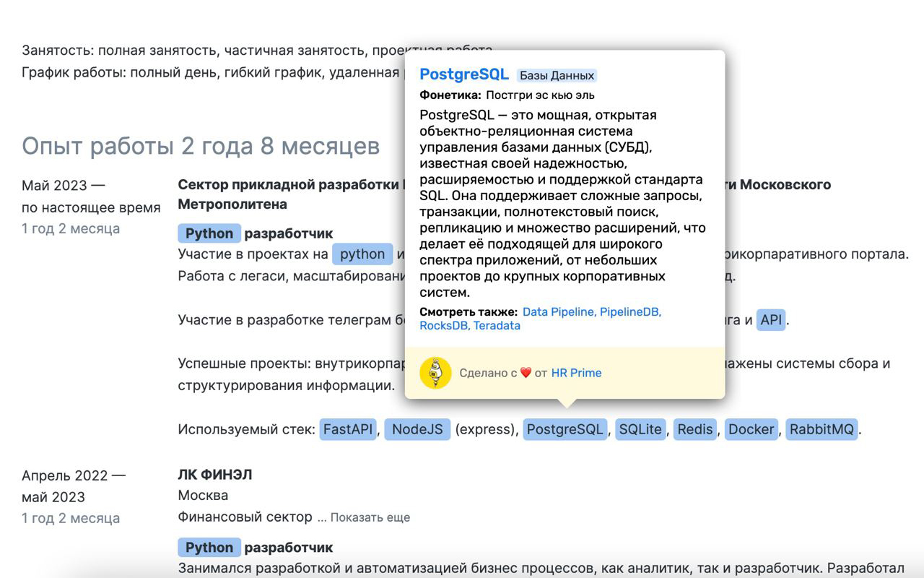
Task: Select the SQLite skill tag
Action: 640,429
